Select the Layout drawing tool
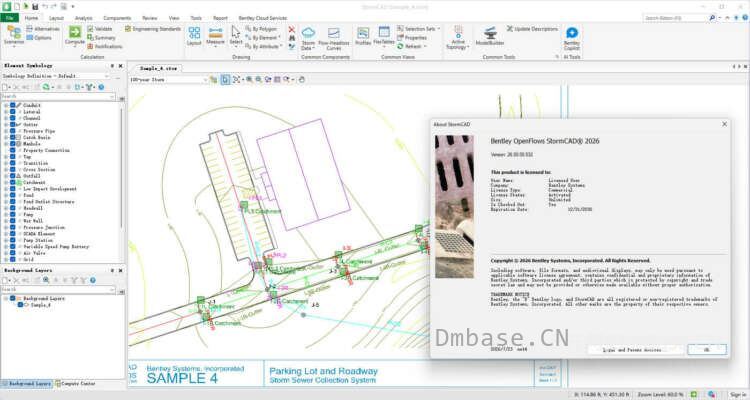750x400 pixels. pyautogui.click(x=194, y=36)
